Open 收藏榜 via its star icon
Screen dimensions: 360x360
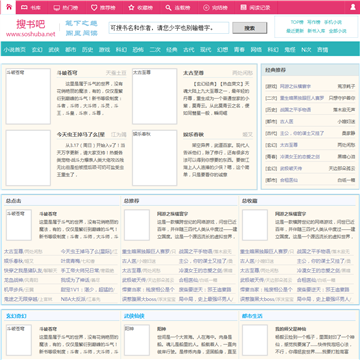[x=131, y=7]
